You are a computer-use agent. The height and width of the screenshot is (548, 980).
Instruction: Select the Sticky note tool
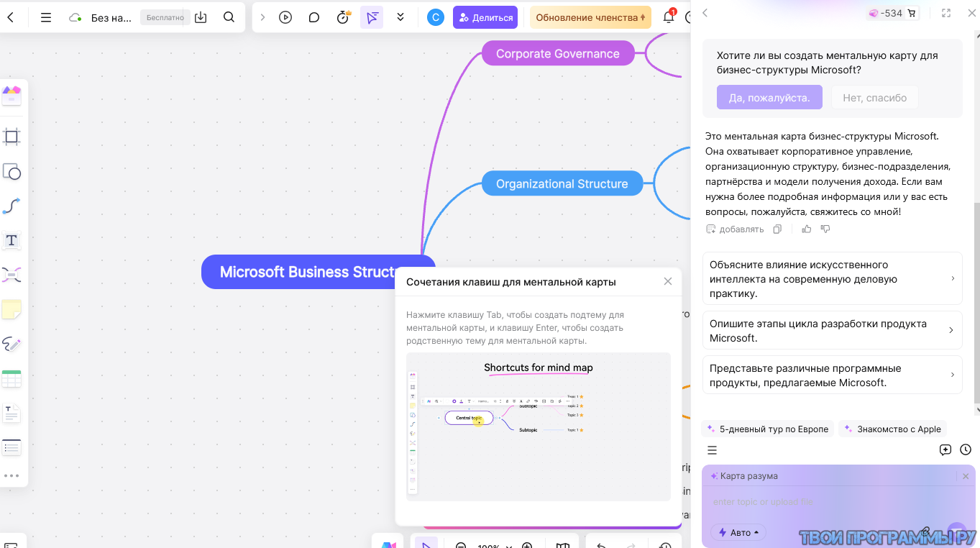pos(12,309)
